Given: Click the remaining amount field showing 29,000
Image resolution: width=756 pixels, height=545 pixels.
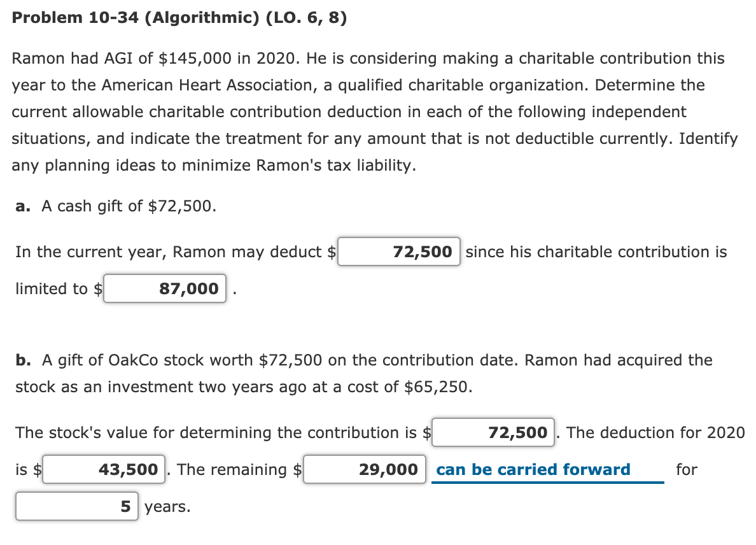Looking at the screenshot, I should coord(364,469).
